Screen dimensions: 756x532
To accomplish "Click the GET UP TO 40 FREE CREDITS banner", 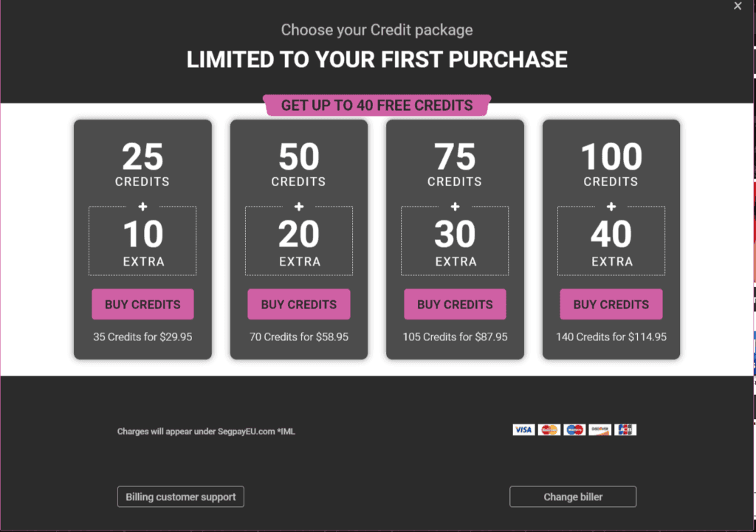I will [377, 105].
